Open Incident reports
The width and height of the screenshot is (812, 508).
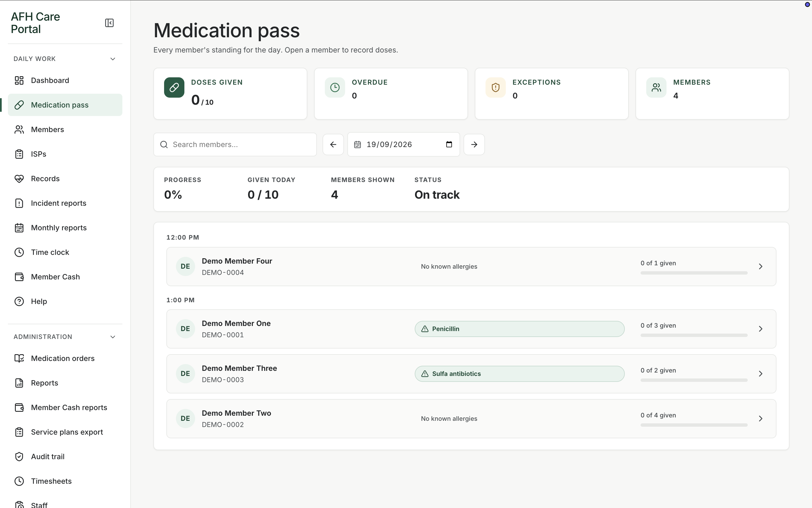point(65,203)
